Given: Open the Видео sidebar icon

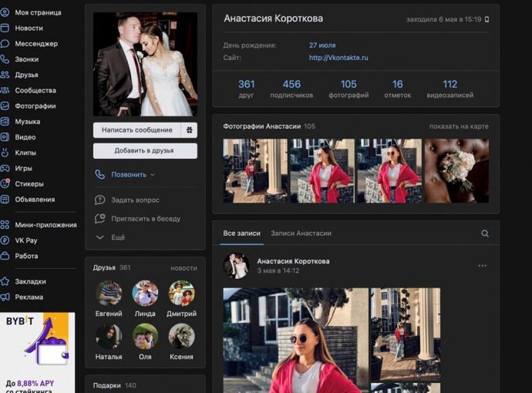Looking at the screenshot, I should pyautogui.click(x=5, y=137).
